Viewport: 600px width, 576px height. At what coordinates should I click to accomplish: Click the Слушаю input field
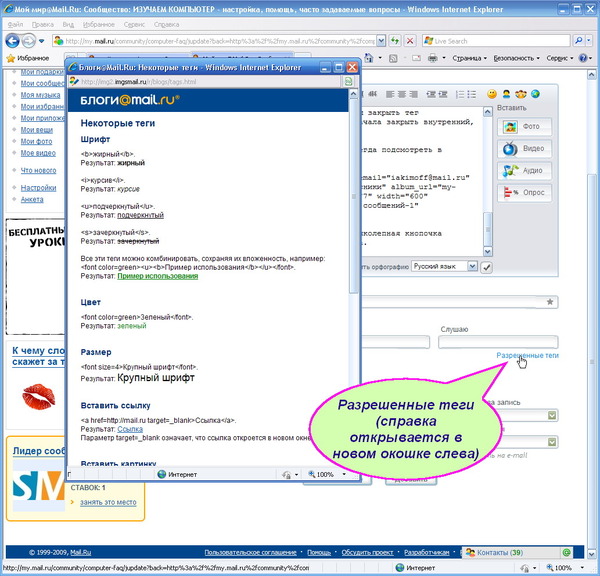coord(498,342)
